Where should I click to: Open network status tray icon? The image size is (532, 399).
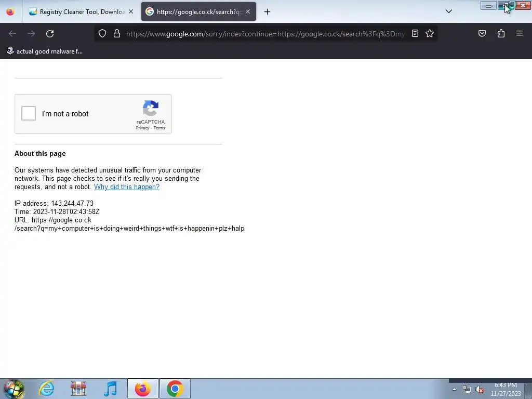point(467,390)
